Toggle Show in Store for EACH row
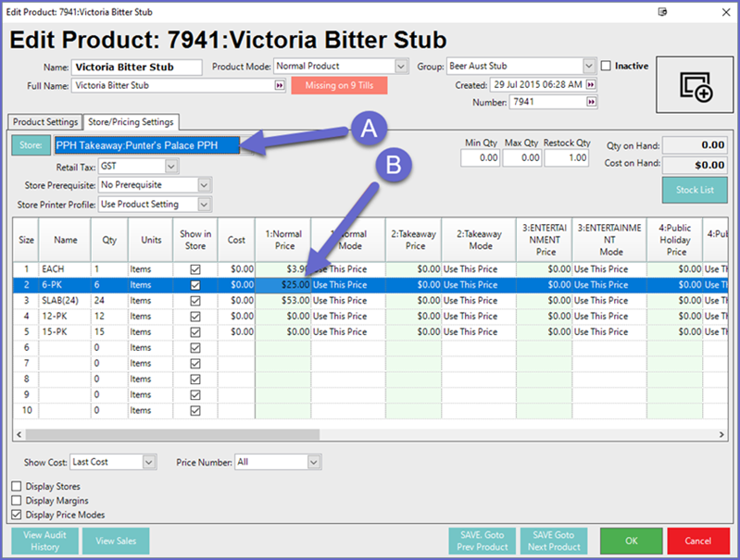The height and width of the screenshot is (560, 740). 194,269
